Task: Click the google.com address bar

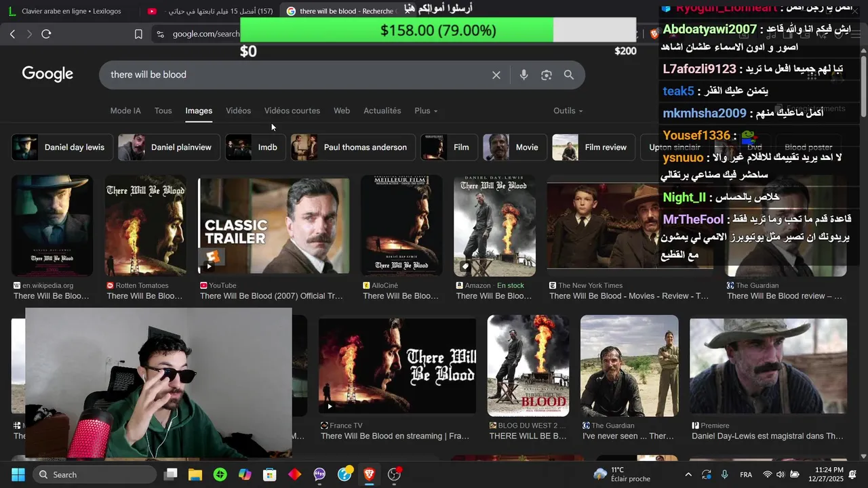Action: tap(205, 34)
